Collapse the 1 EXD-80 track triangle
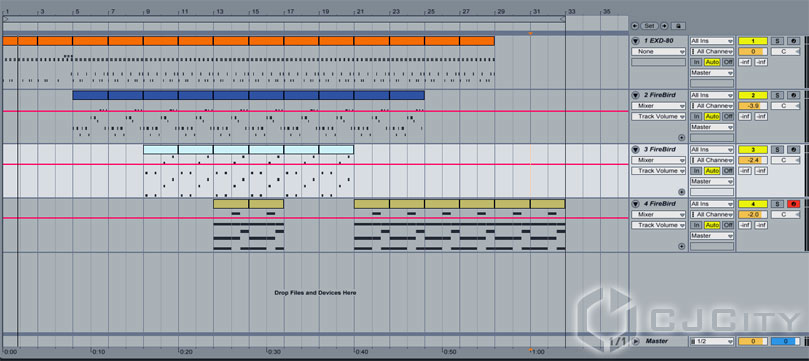809x361 pixels. tap(636, 41)
